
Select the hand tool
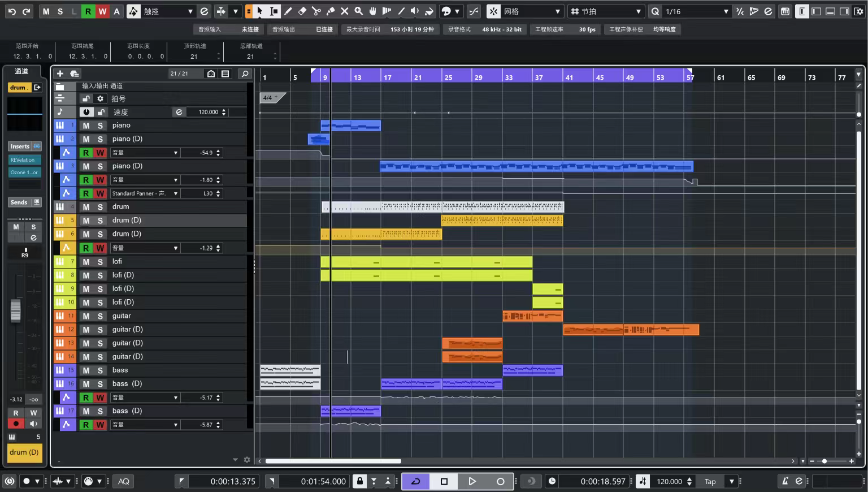tap(373, 11)
